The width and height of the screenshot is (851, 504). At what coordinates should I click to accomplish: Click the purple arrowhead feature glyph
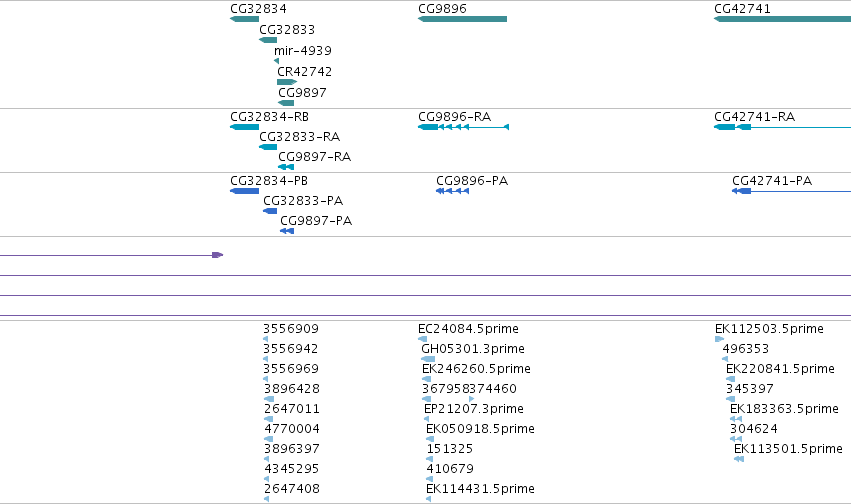point(218,255)
